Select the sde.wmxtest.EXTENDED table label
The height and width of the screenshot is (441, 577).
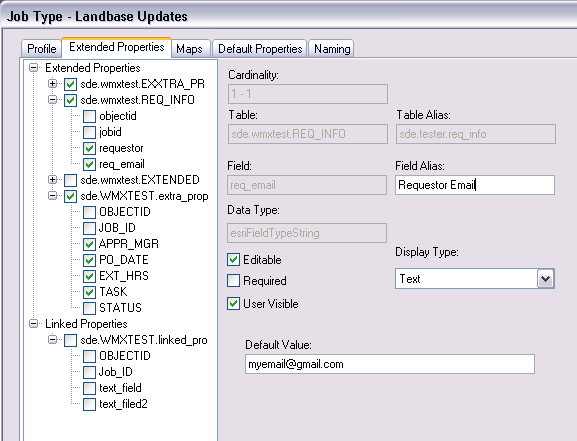coord(140,180)
